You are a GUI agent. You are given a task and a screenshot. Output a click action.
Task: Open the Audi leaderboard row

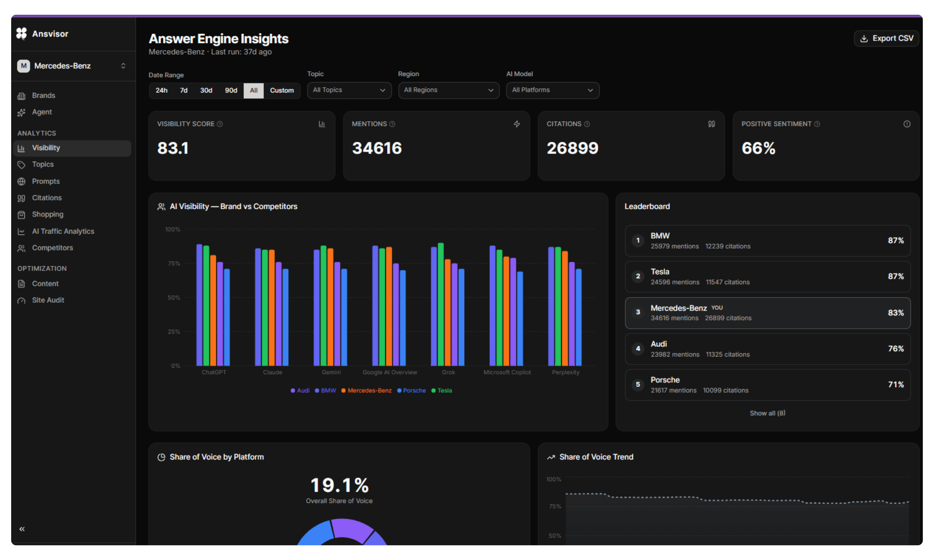(767, 349)
